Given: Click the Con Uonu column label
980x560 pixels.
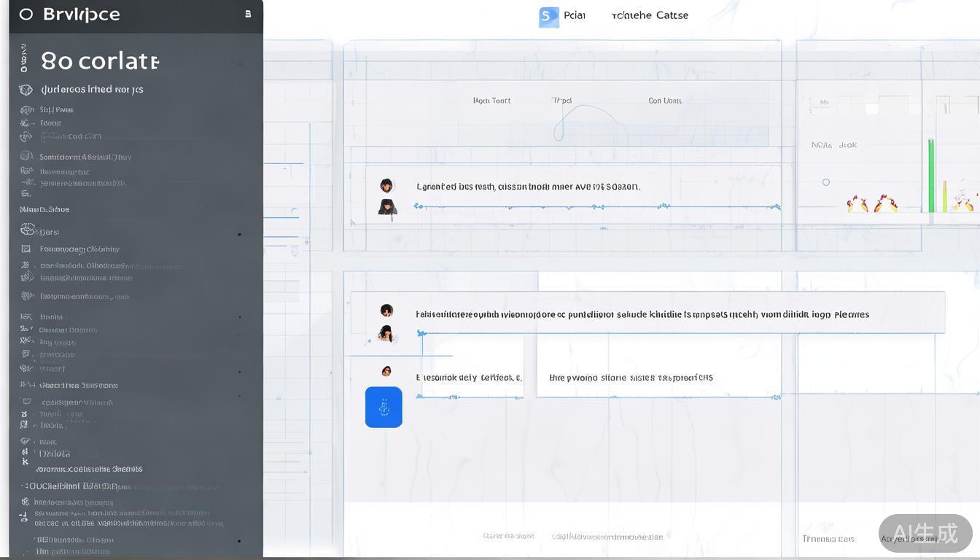Looking at the screenshot, I should tap(665, 101).
